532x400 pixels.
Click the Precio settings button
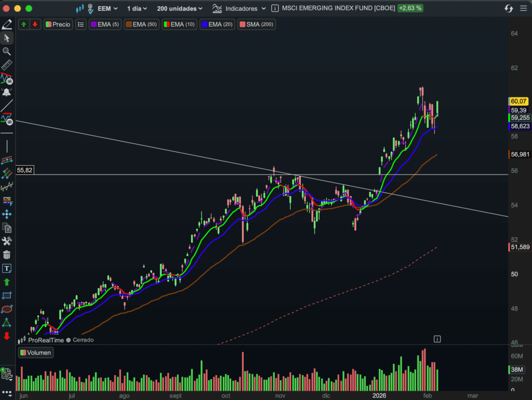click(x=58, y=24)
